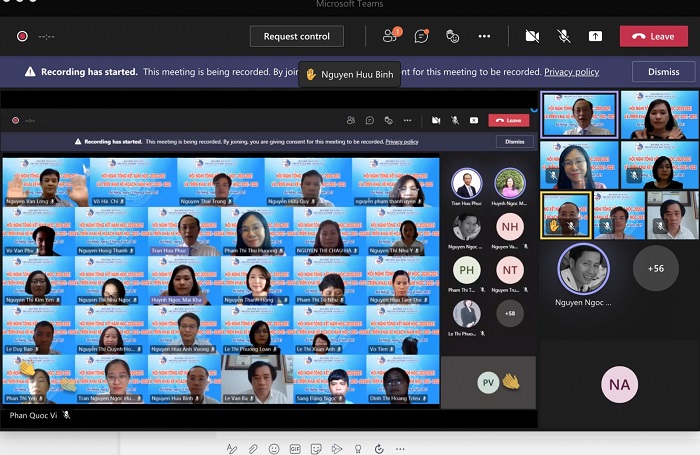Open the participants panel in top toolbar
This screenshot has width=700, height=455.
pos(390,36)
